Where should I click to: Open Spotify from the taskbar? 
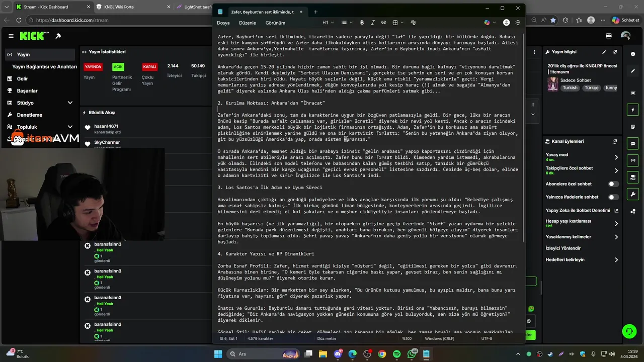tap(396, 354)
